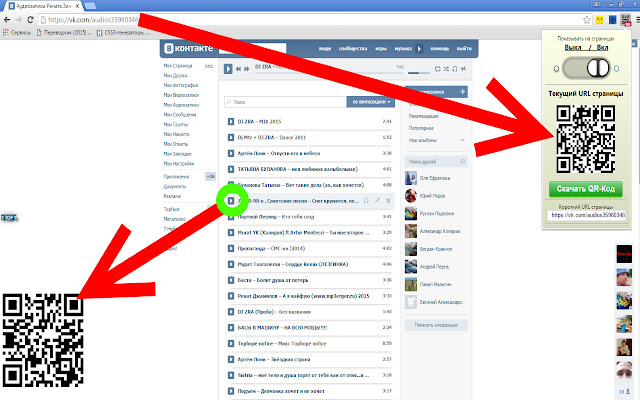Click the QR code extension icon in browser toolbar
This screenshot has width=640, height=400.
625,20
